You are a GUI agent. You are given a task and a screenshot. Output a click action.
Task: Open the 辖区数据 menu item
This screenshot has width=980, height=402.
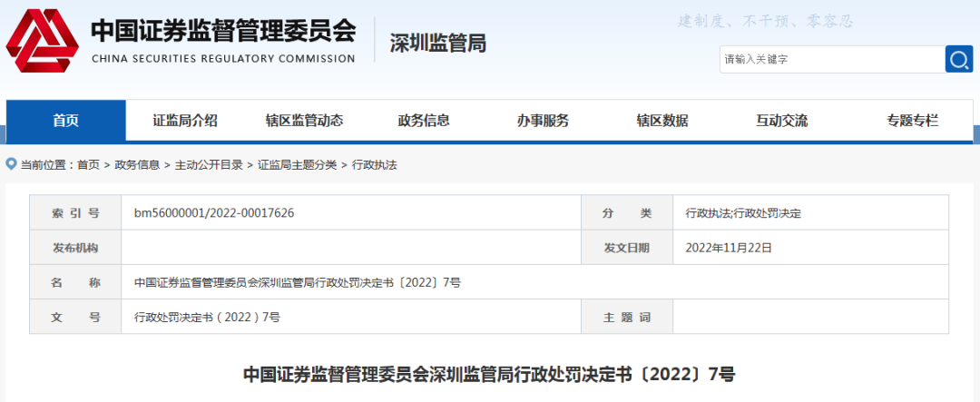662,121
